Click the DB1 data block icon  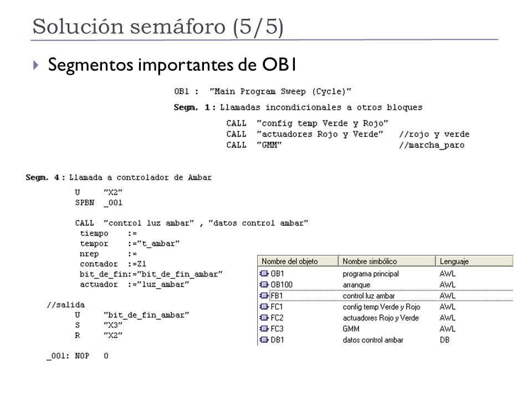264,340
